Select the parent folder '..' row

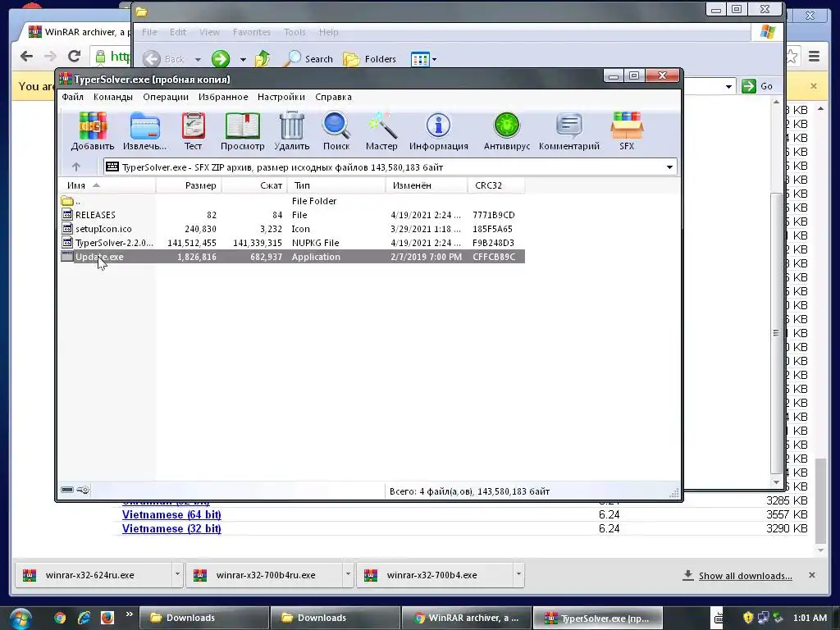click(292, 201)
